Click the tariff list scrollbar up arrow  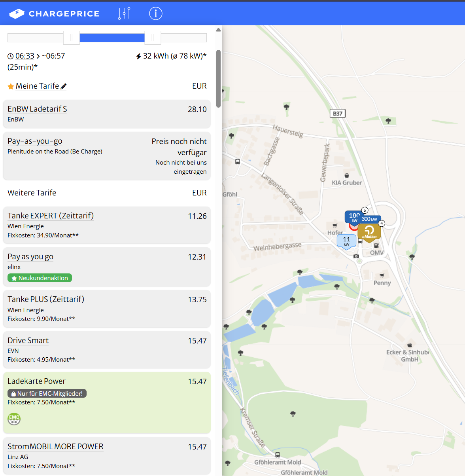218,30
